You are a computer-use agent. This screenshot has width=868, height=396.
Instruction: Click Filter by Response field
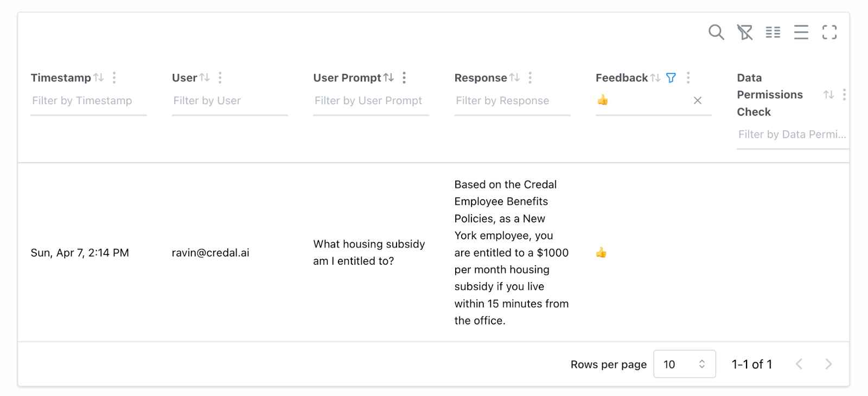click(x=512, y=101)
